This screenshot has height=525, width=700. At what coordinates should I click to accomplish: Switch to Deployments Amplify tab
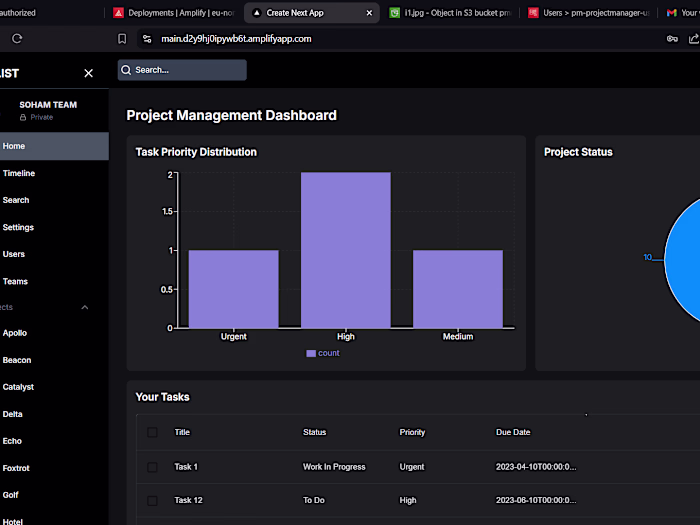tap(174, 13)
